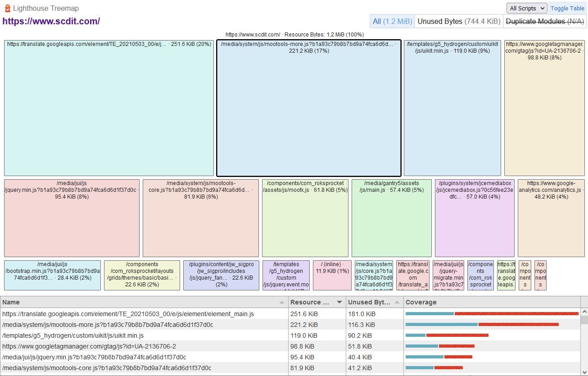Select the google-analytics analytics.js tile
Image resolution: width=588 pixels, height=376 pixels.
point(551,218)
